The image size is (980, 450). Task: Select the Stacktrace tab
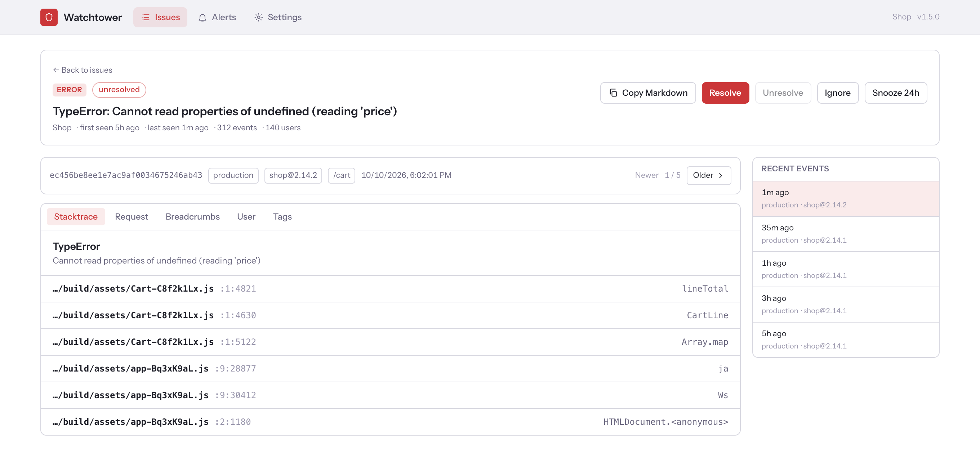click(x=76, y=217)
